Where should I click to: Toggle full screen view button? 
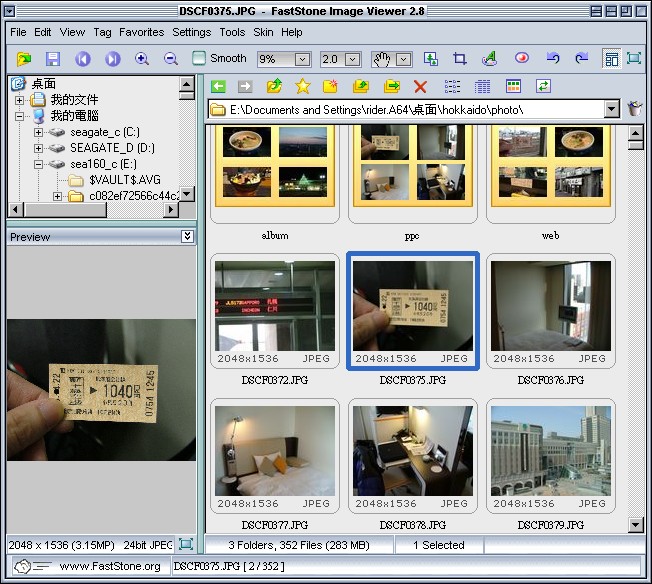coord(634,59)
